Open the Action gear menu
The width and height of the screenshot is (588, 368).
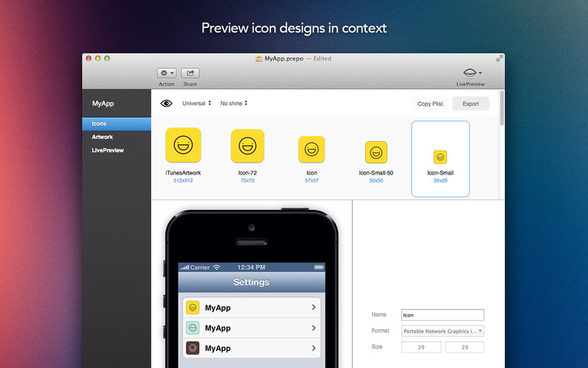(167, 73)
